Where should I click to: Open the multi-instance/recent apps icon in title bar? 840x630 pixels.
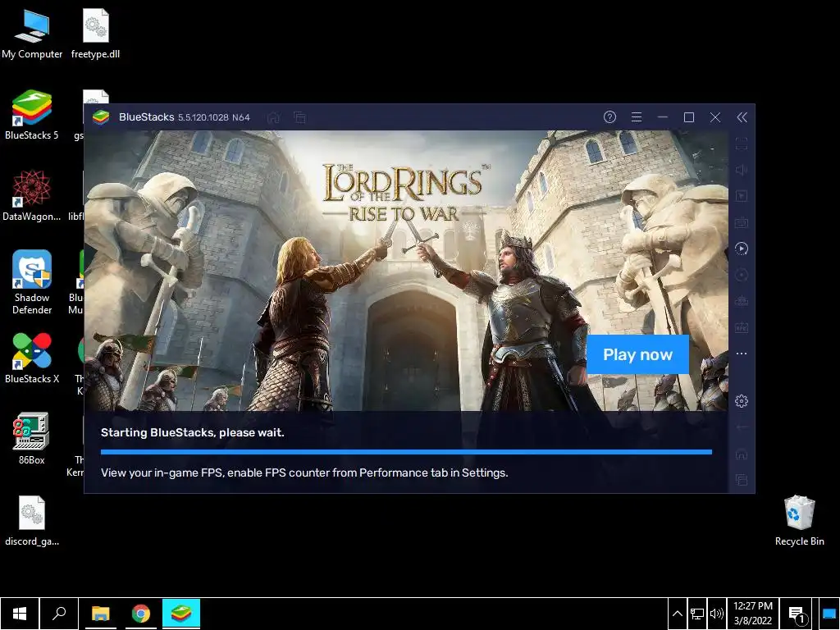click(x=300, y=117)
